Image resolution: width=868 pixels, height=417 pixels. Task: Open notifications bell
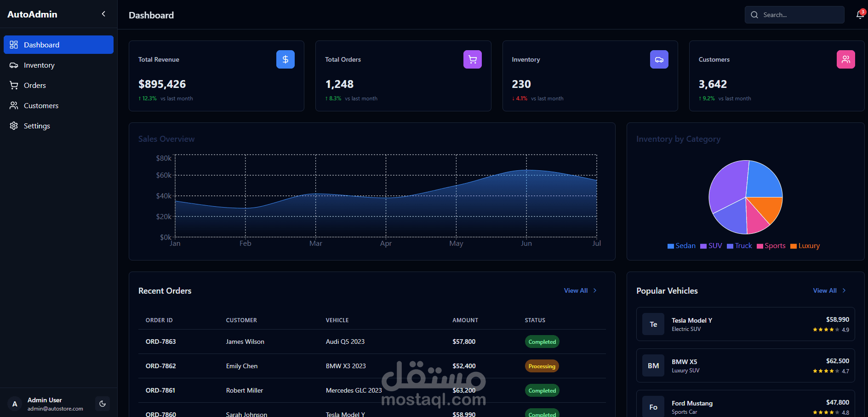[860, 15]
